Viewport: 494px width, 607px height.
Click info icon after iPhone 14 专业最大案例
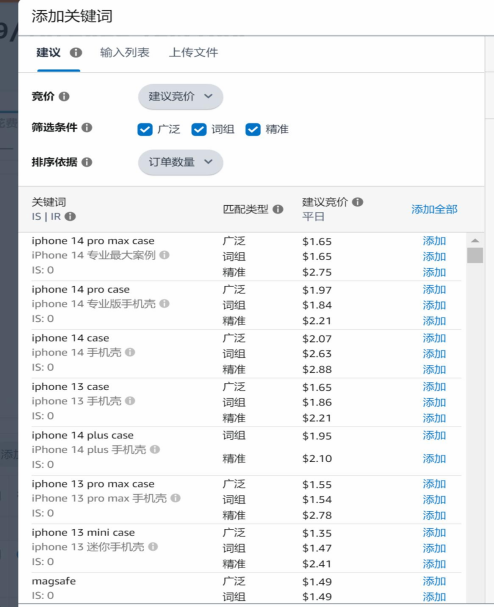coord(165,255)
